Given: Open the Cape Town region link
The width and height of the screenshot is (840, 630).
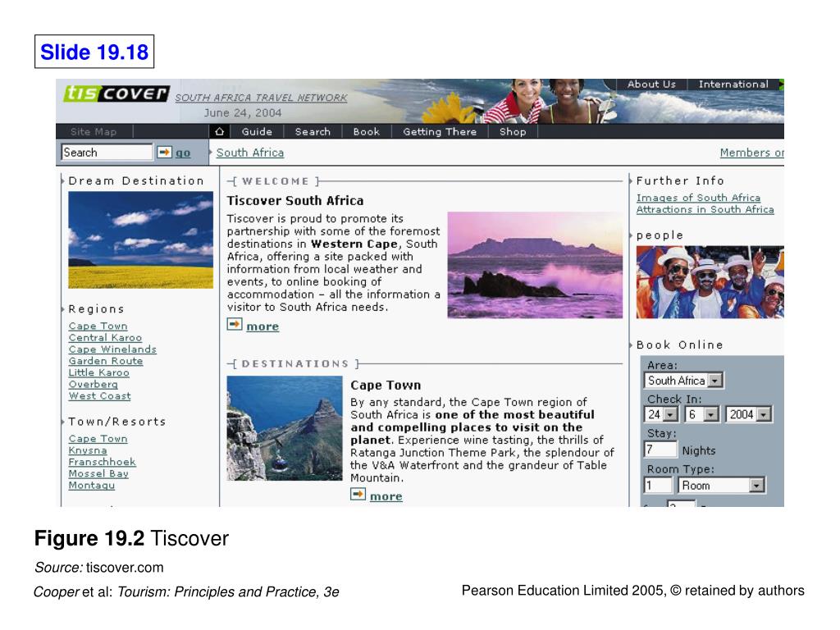Looking at the screenshot, I should [98, 326].
